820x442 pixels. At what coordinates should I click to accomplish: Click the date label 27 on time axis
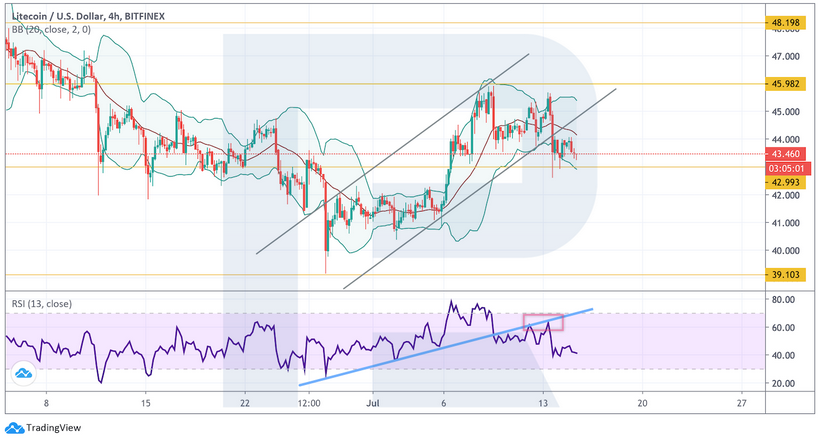pos(741,403)
